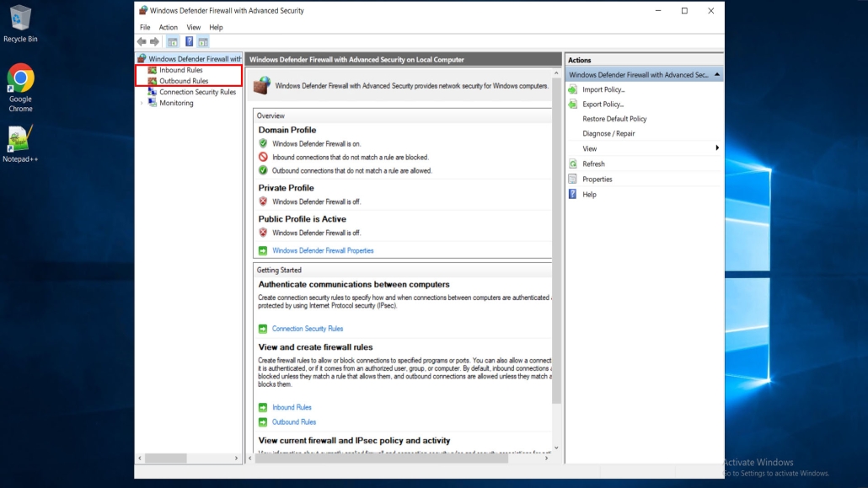Click the Properties icon in Actions pane
868x488 pixels.
(573, 179)
